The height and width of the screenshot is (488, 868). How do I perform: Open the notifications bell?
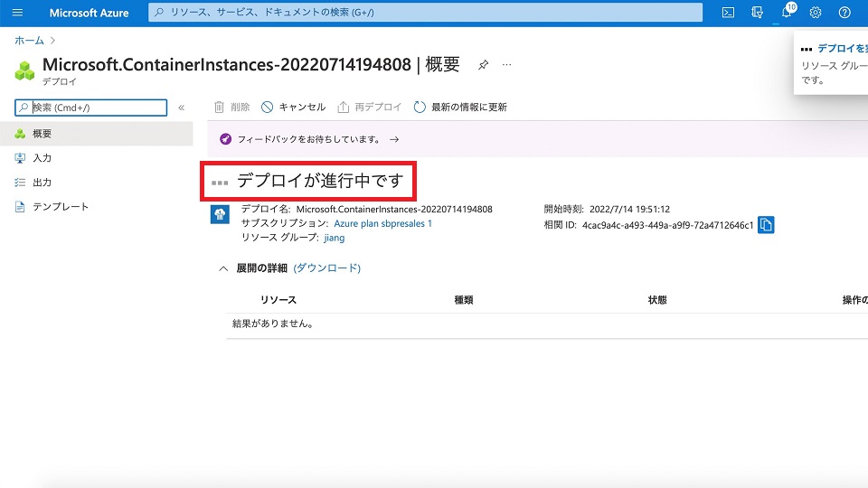(787, 13)
